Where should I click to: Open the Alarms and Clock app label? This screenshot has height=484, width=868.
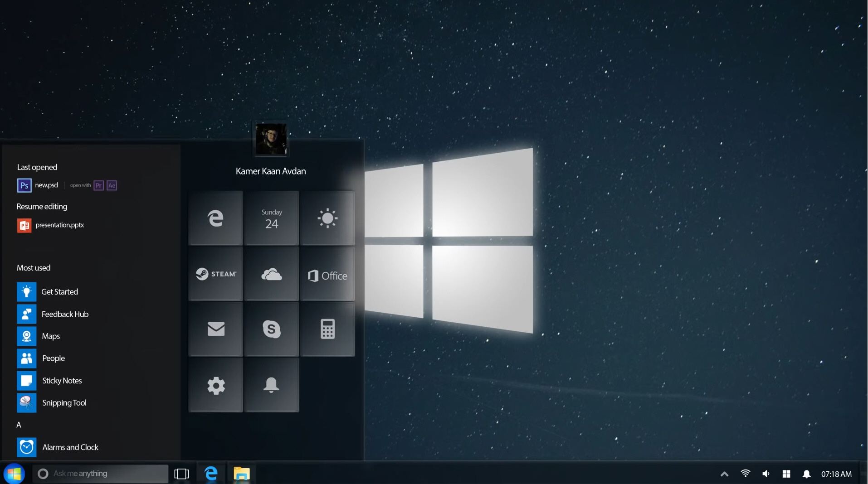[x=70, y=447]
